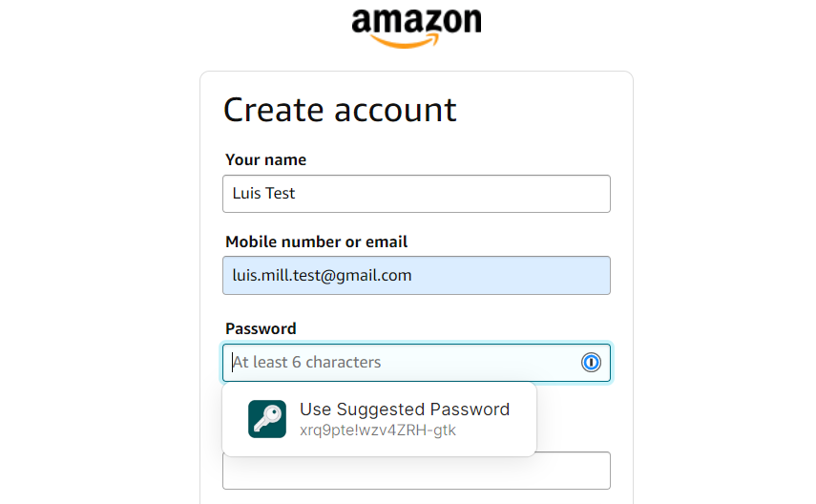816x504 pixels.
Task: Click the suggested password xrq9pte!wzv4ZRH-gtk text
Action: (378, 430)
